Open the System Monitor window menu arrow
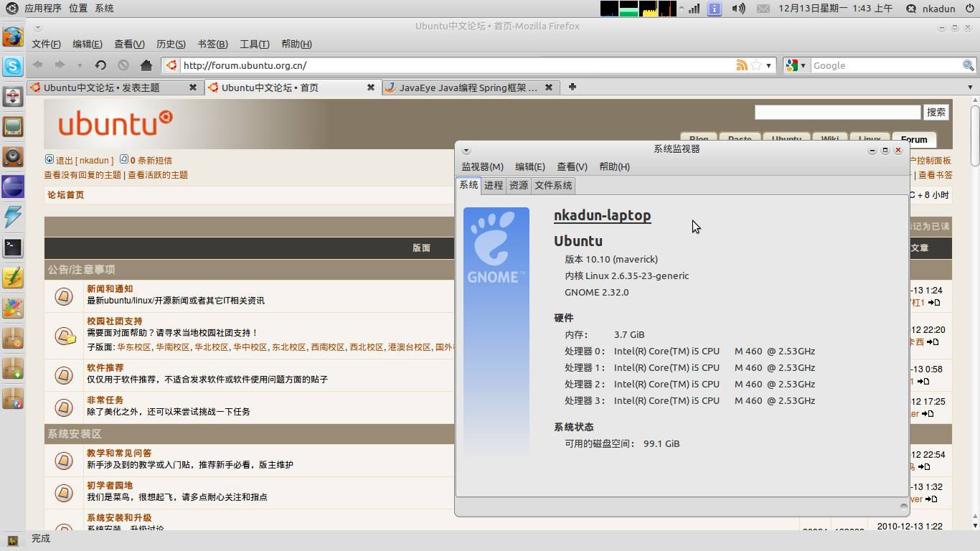Image resolution: width=980 pixels, height=551 pixels. click(466, 151)
